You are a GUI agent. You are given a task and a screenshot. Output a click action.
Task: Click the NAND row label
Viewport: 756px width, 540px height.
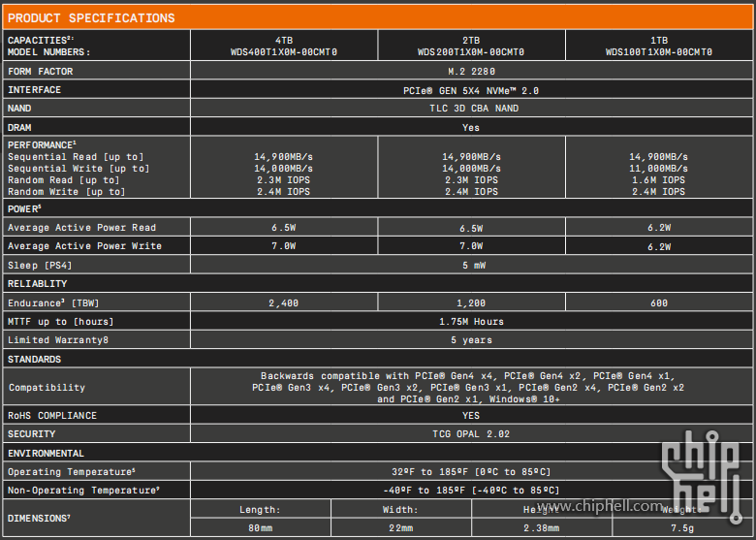pyautogui.click(x=19, y=108)
